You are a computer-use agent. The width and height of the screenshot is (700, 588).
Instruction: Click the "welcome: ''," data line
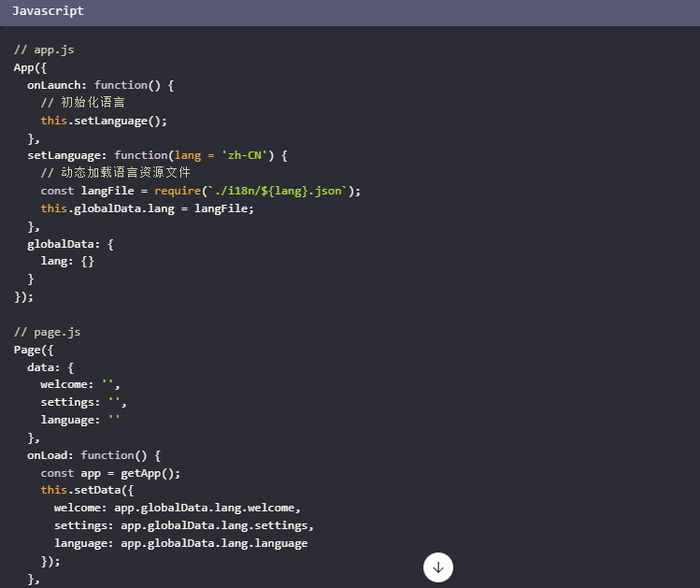pos(80,384)
